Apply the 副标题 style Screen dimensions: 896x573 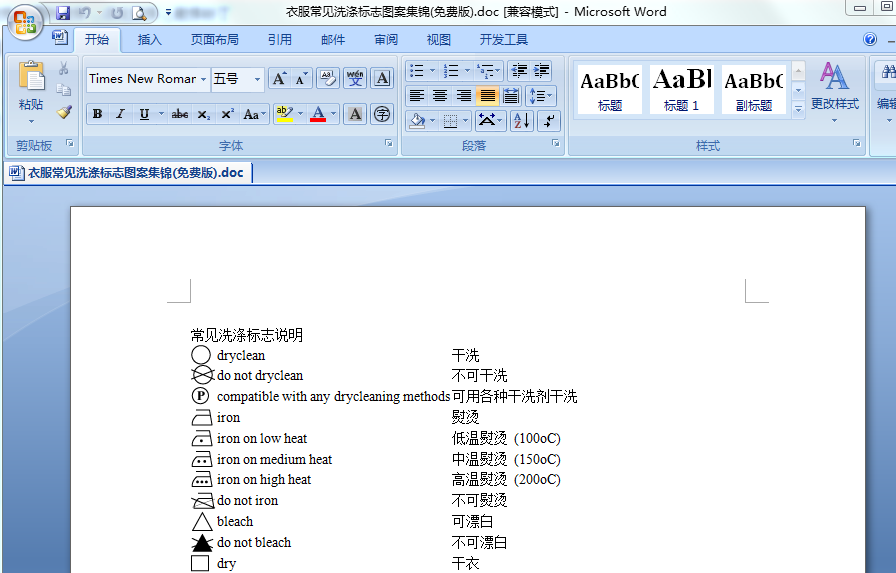[x=754, y=89]
